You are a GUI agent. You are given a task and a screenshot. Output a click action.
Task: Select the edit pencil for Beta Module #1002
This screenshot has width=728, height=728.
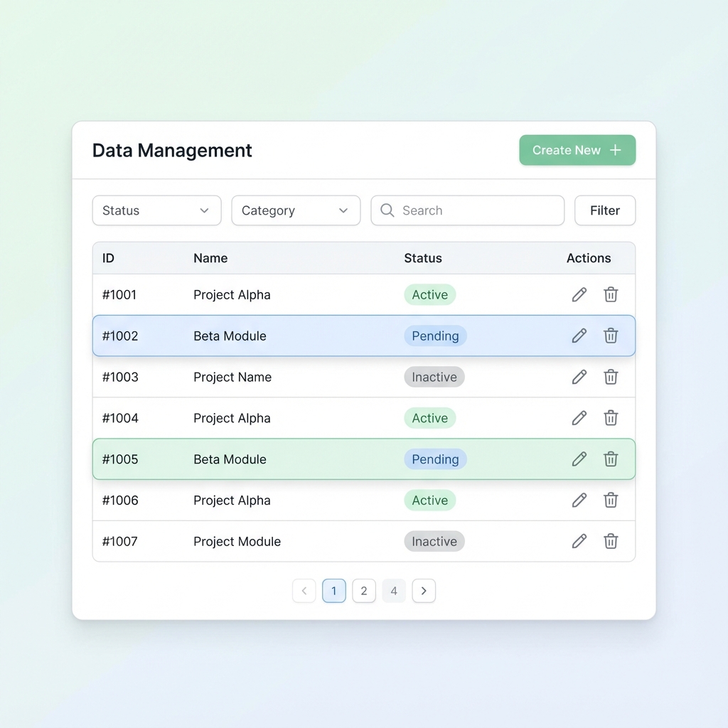(x=579, y=336)
